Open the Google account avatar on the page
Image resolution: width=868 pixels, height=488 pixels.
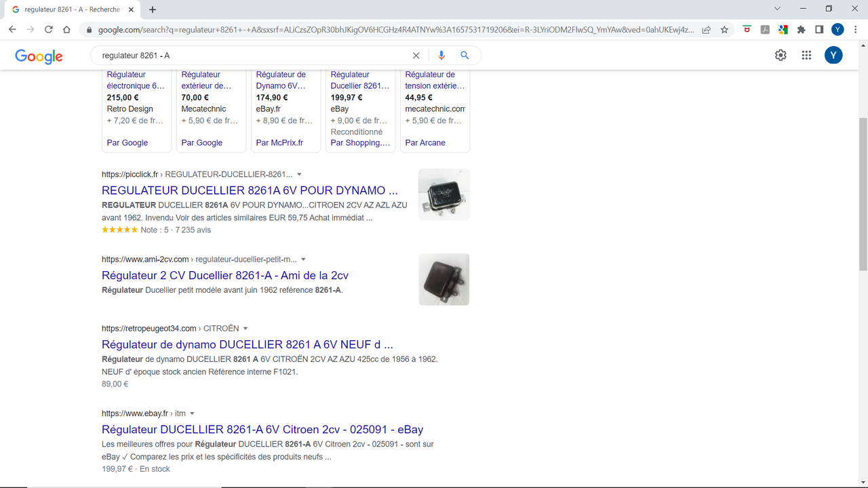833,56
